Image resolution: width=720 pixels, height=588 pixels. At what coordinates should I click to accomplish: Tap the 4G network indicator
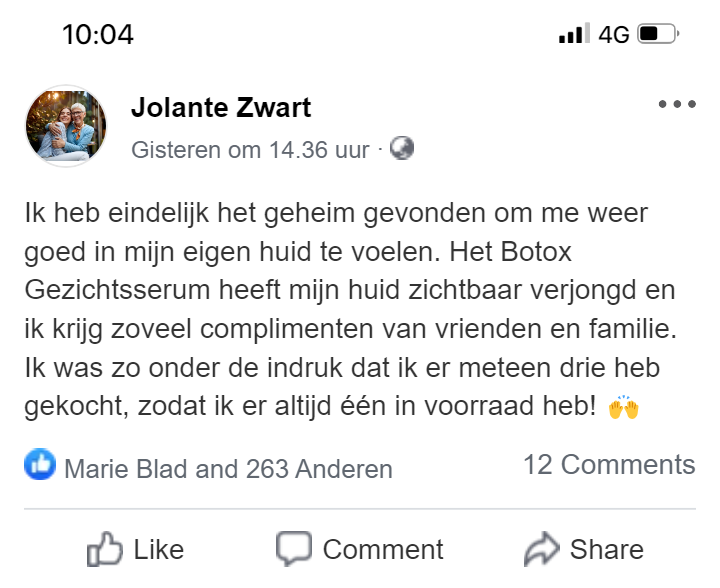[614, 35]
